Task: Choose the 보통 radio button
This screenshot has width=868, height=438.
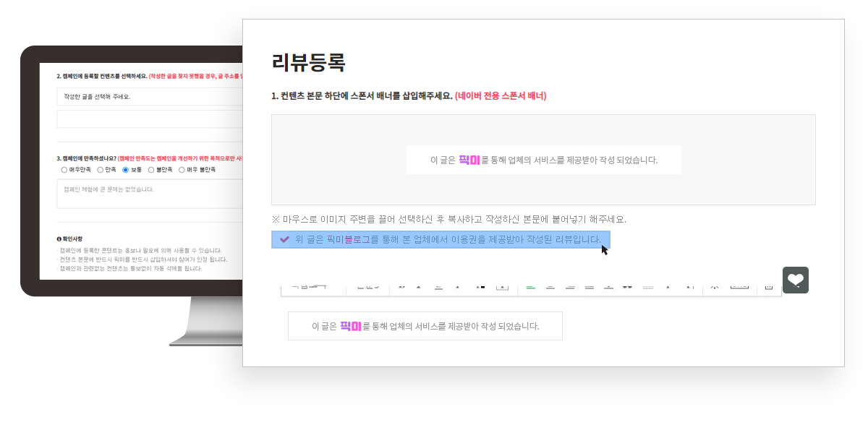Action: [x=125, y=170]
